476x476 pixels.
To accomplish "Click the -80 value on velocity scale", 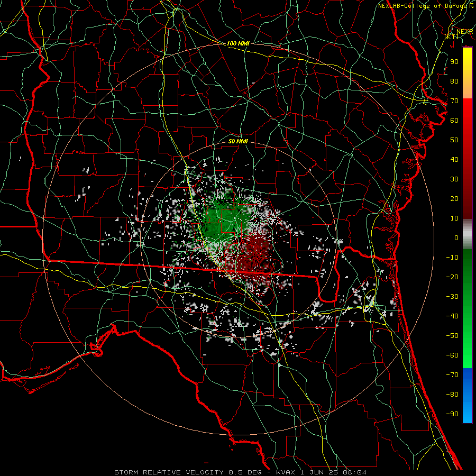I will coord(452,395).
